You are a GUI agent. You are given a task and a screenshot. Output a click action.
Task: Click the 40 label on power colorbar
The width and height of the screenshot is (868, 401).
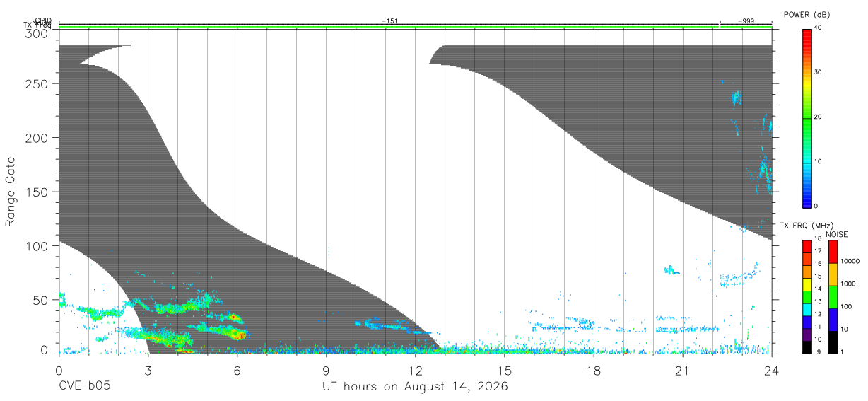[x=819, y=28]
